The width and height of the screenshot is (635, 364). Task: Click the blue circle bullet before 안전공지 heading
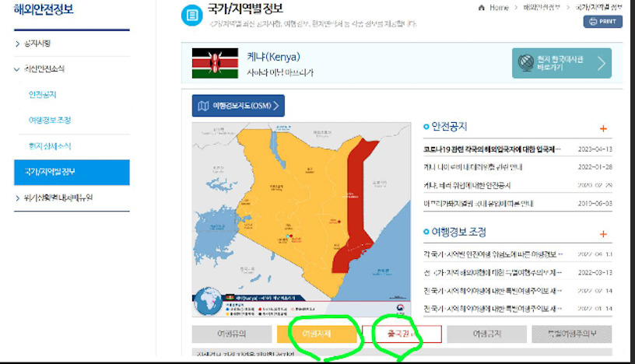tap(426, 127)
